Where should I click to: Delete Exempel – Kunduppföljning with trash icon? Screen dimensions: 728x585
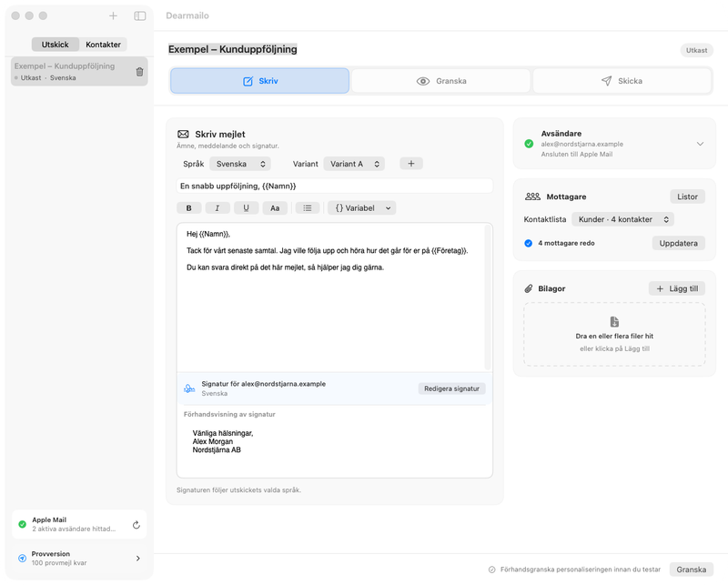[x=139, y=72]
